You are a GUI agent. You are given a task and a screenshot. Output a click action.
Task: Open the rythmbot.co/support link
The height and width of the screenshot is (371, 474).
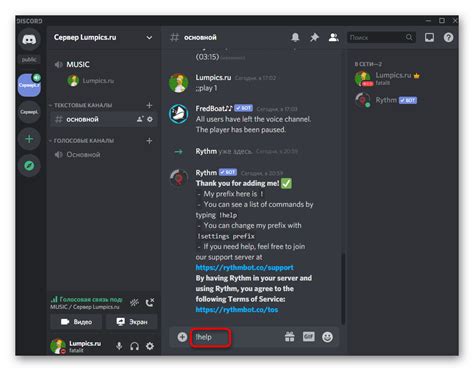tap(244, 267)
